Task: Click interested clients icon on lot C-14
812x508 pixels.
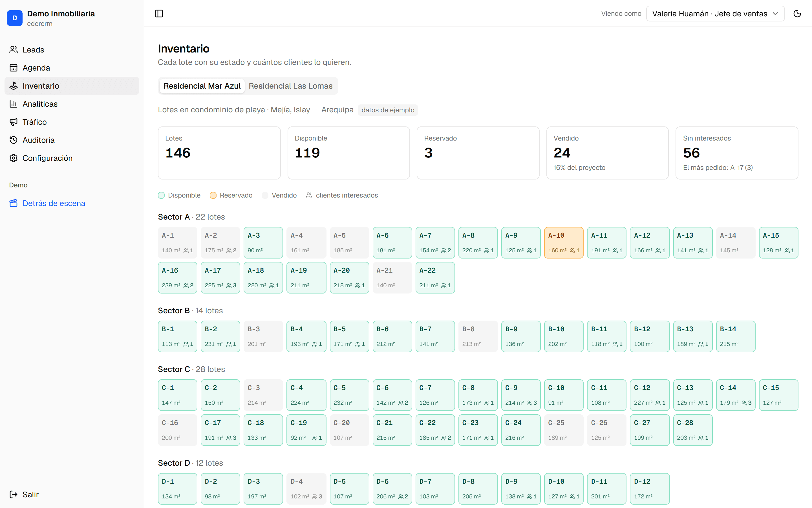Action: [x=744, y=403]
